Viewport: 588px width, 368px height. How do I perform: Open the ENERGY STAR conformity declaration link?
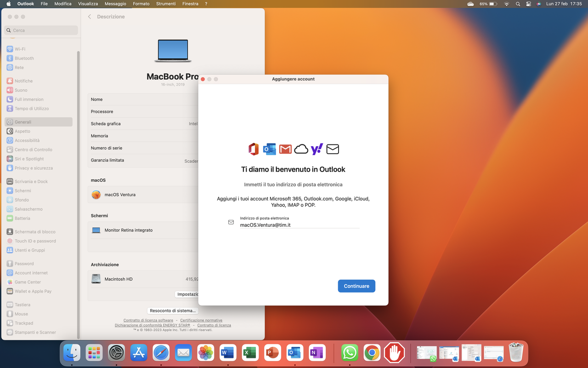tap(153, 325)
